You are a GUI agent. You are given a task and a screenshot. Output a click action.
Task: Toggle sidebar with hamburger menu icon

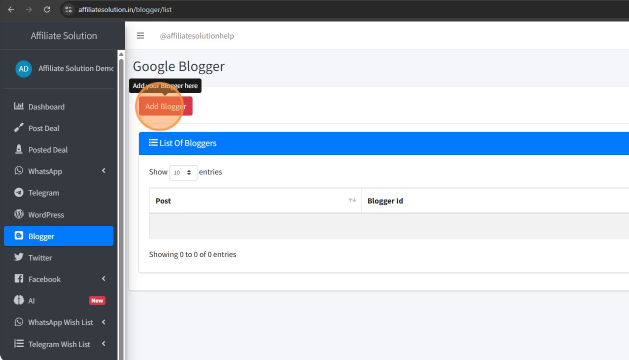(x=140, y=36)
